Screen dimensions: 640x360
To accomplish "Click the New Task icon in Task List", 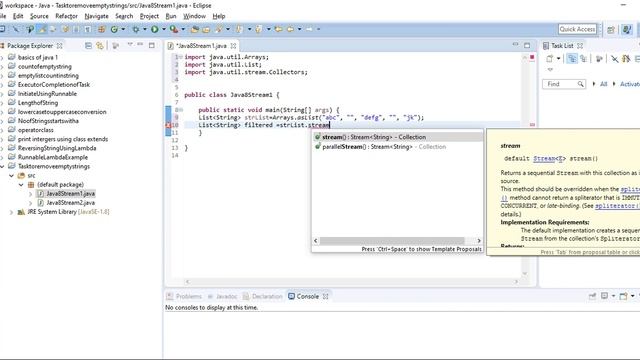I will pyautogui.click(x=550, y=59).
